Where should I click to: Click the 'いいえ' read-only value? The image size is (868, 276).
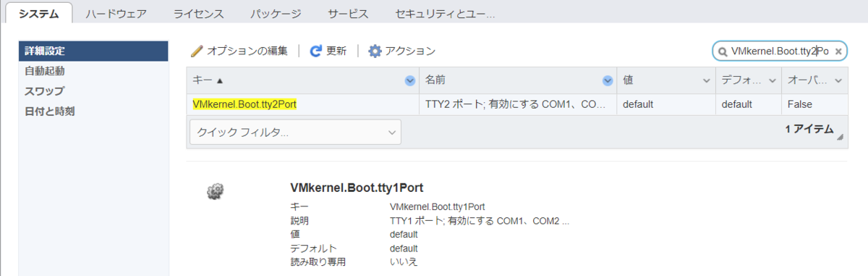403,262
